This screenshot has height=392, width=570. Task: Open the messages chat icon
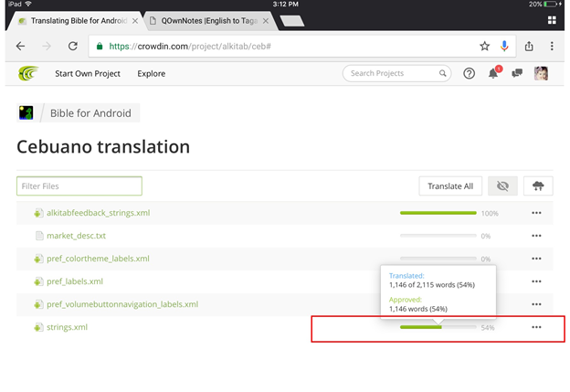point(517,73)
